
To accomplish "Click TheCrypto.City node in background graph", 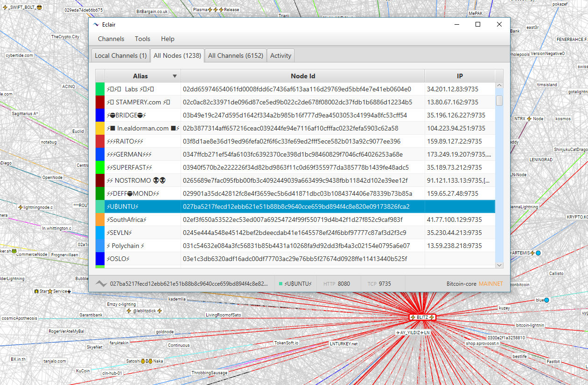I will (65, 36).
